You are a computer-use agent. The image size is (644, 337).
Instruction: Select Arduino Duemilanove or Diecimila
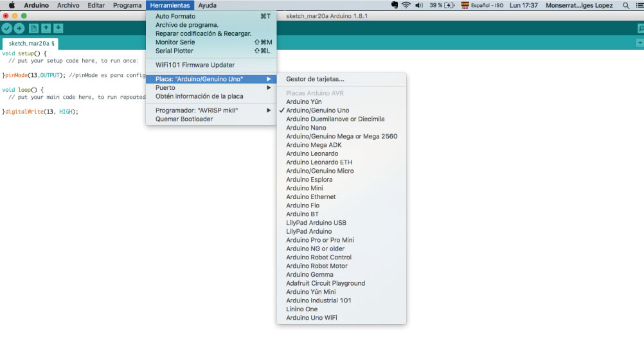(x=341, y=119)
